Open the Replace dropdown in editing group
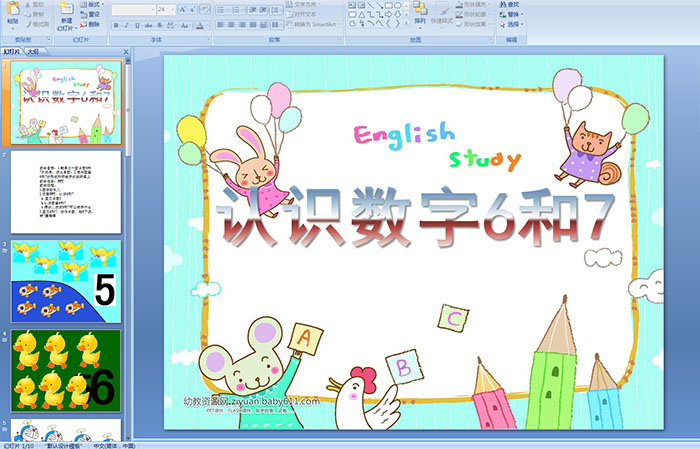 [511, 14]
